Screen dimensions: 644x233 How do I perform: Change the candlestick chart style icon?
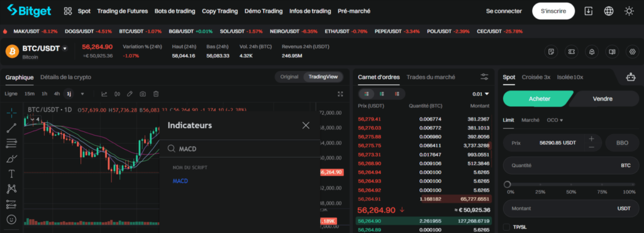click(117, 94)
